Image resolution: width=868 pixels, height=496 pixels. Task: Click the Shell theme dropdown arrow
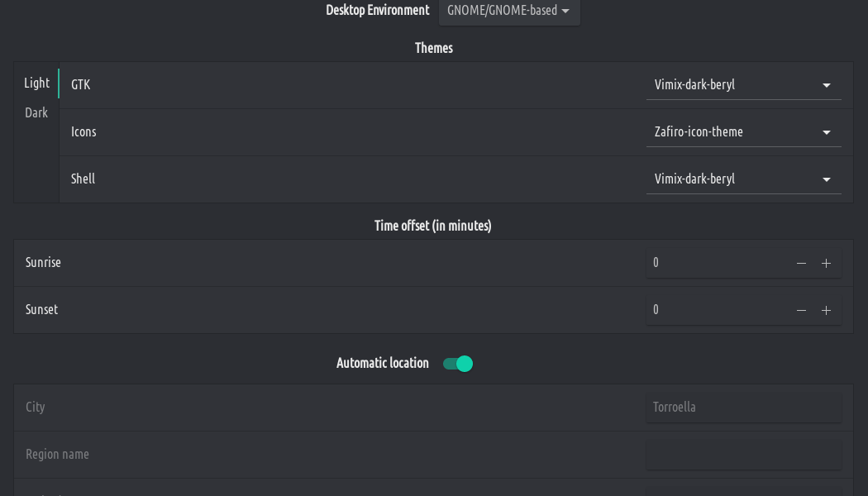coord(827,179)
